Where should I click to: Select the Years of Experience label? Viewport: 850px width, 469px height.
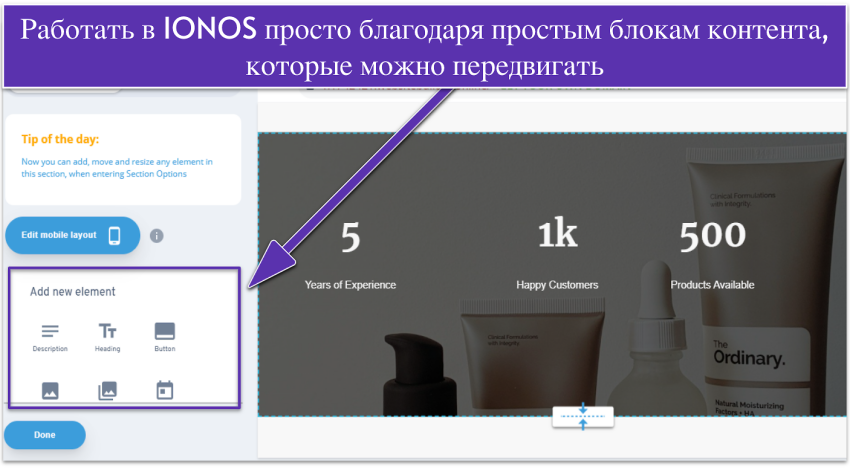[x=350, y=285]
